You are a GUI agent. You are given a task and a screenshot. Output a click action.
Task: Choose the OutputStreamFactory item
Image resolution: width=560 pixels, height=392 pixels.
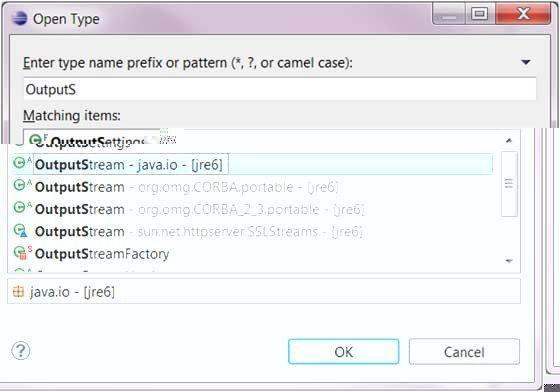(102, 254)
